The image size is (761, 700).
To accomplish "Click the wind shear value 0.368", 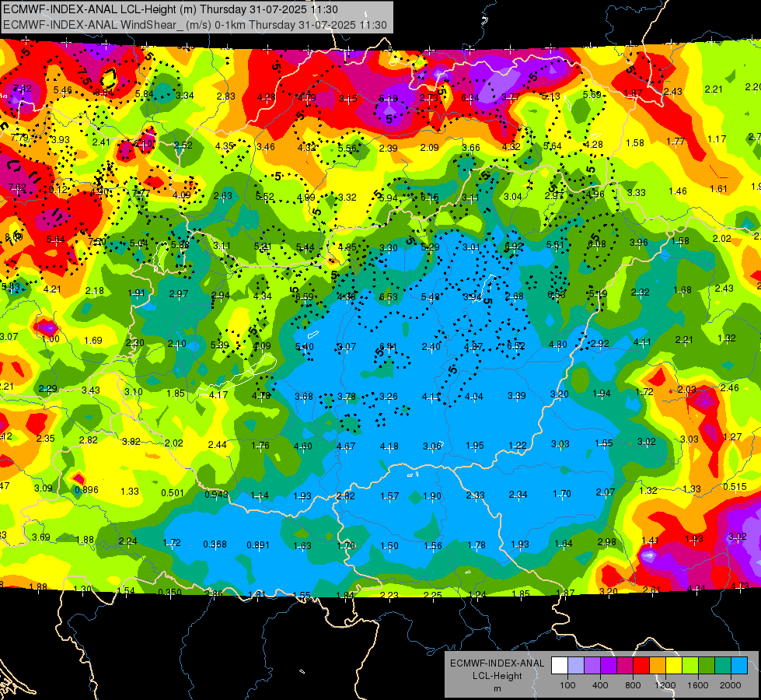I will pos(215,544).
